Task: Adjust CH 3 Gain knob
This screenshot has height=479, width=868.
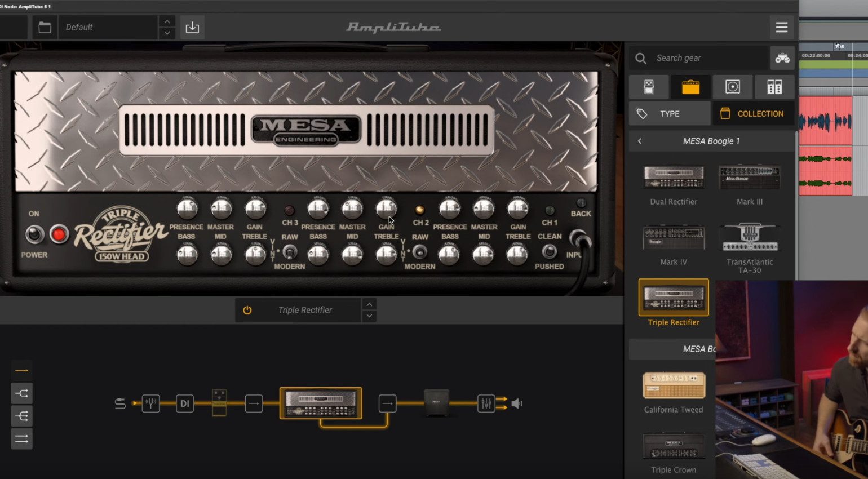Action: [255, 209]
